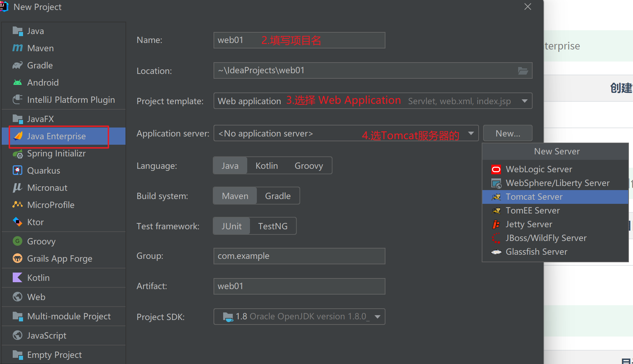
Task: Choose TomEE Server menu entry
Action: click(x=555, y=211)
